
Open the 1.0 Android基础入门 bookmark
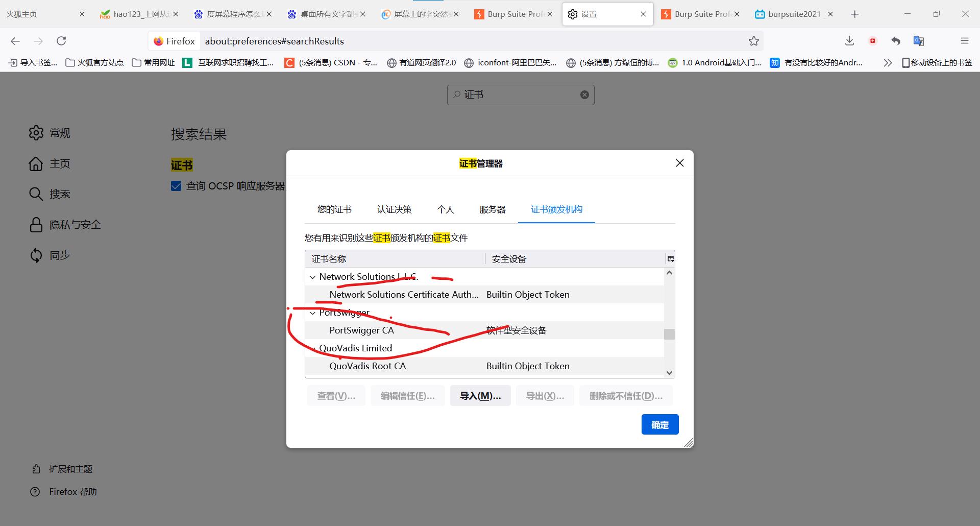pos(715,62)
